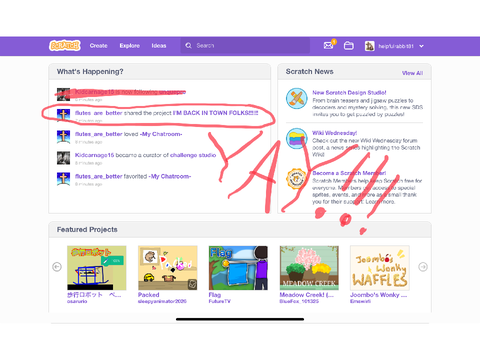Expand the account dropdown arrow
The image size is (480, 360).
[421, 46]
